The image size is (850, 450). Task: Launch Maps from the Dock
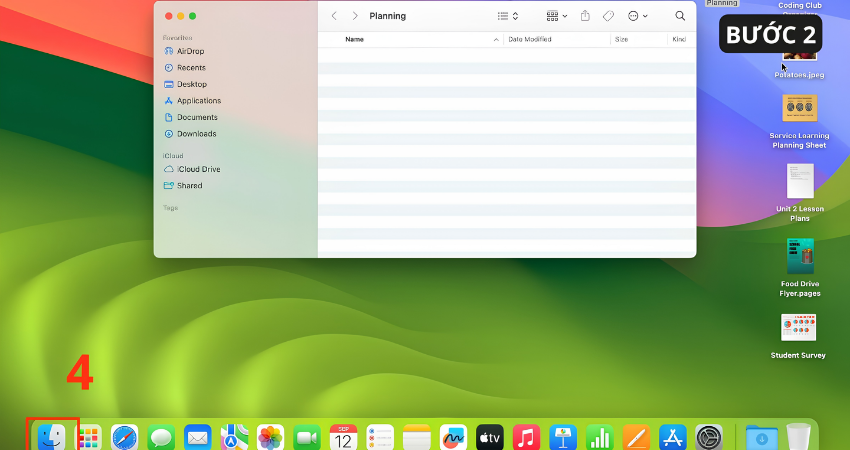(x=234, y=437)
